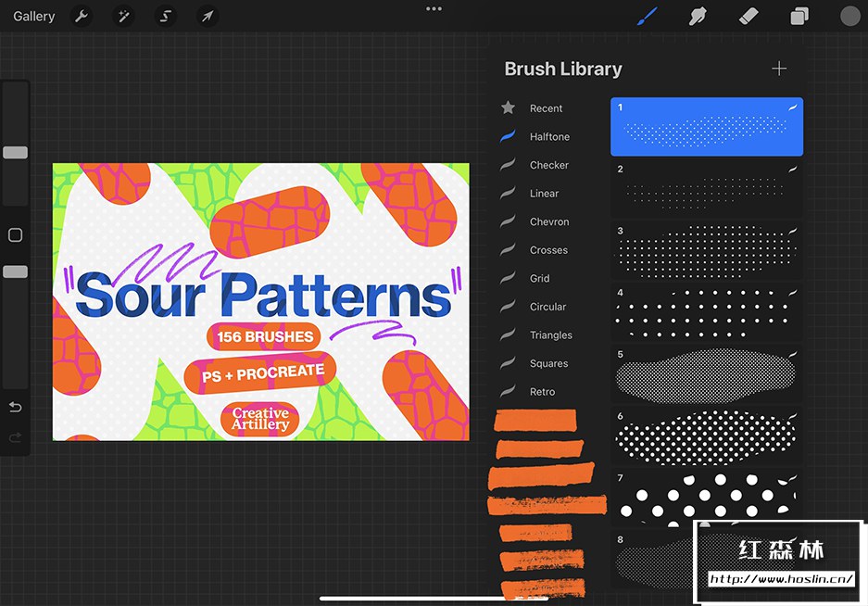Select halftone brush 1
This screenshot has height=606, width=868.
707,127
